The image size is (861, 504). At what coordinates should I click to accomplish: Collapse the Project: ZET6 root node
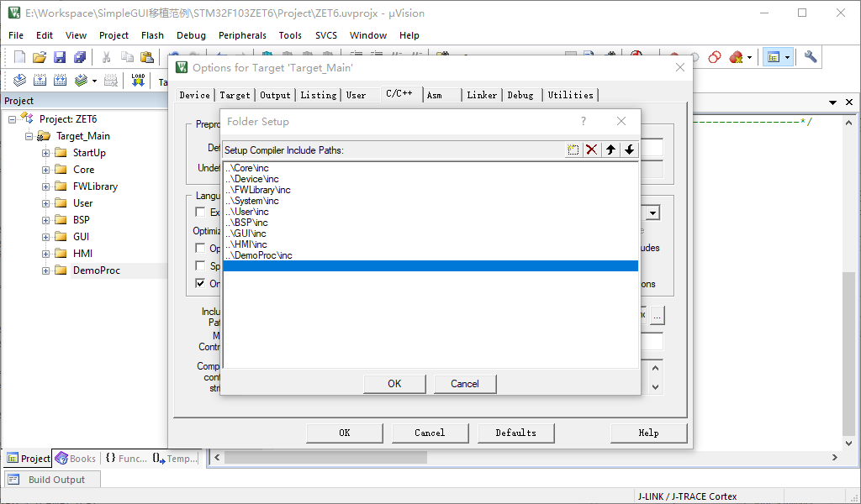point(12,119)
